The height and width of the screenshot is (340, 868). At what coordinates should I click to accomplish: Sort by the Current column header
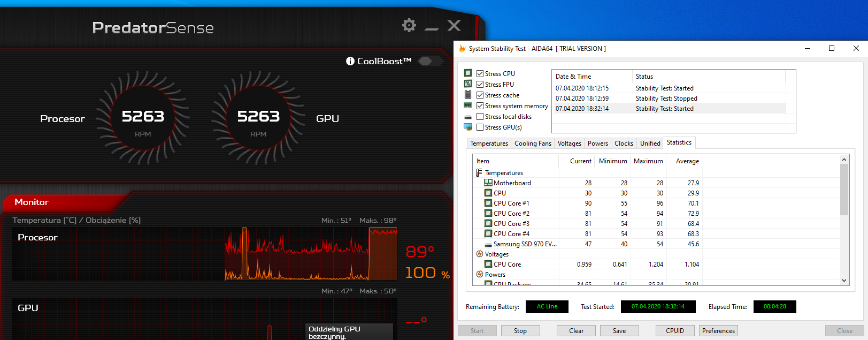pos(577,161)
